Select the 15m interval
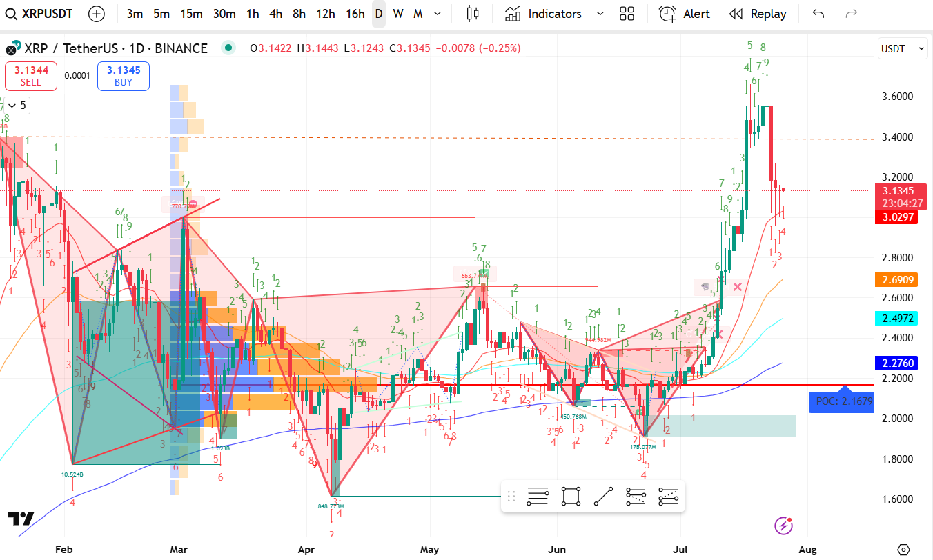The image size is (933, 560). (191, 14)
